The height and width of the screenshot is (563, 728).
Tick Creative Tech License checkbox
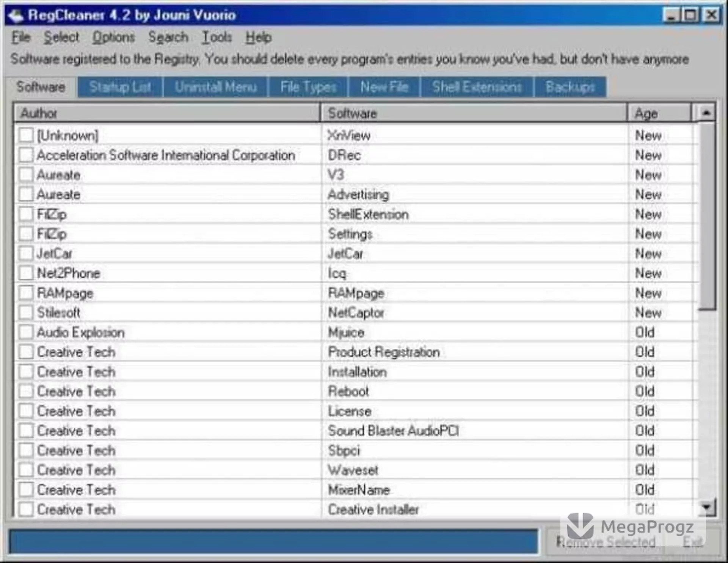pyautogui.click(x=26, y=411)
